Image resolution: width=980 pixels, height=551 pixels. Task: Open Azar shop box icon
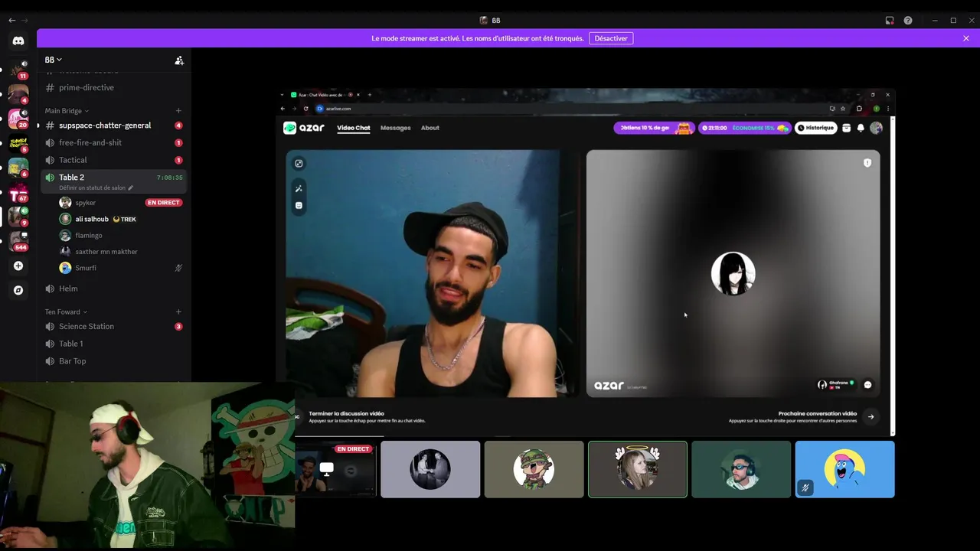click(x=847, y=128)
